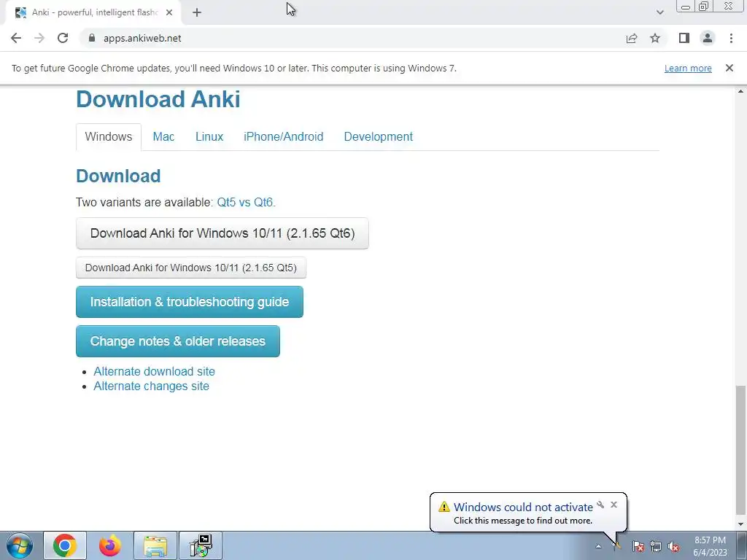Launch Firefox from the taskbar

coord(110,545)
